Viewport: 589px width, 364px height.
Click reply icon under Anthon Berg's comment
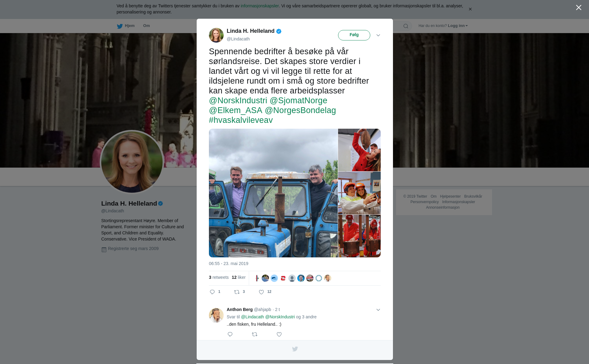(230, 334)
